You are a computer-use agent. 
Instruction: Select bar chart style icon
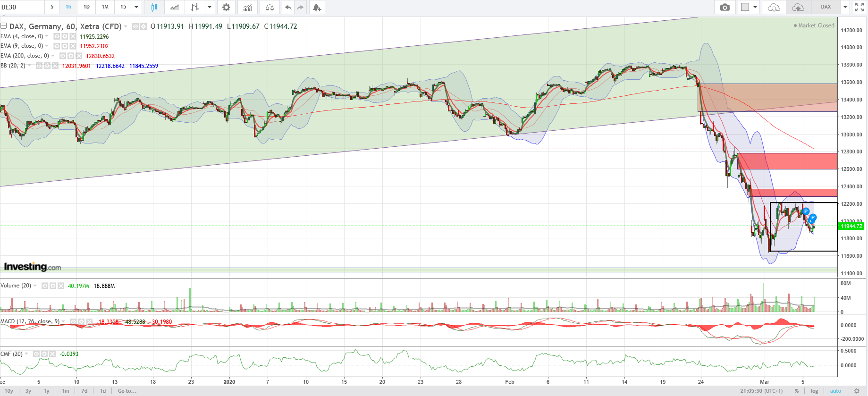tap(194, 7)
